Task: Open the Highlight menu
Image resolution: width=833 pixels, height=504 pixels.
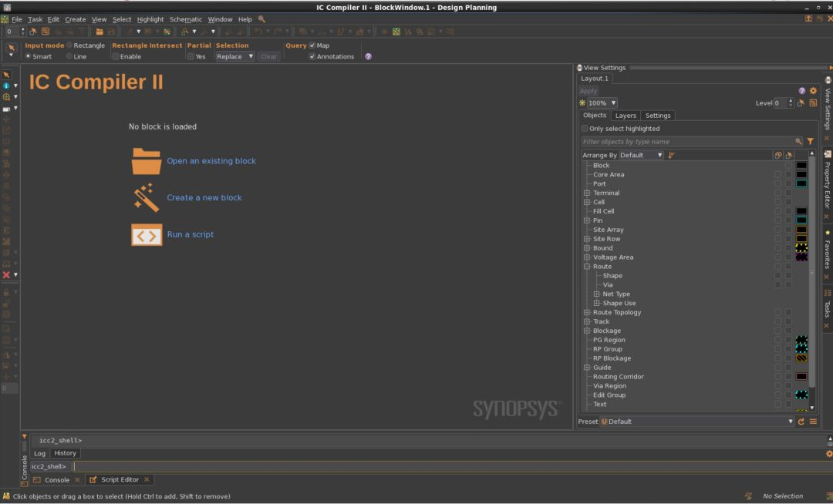Action: [150, 19]
